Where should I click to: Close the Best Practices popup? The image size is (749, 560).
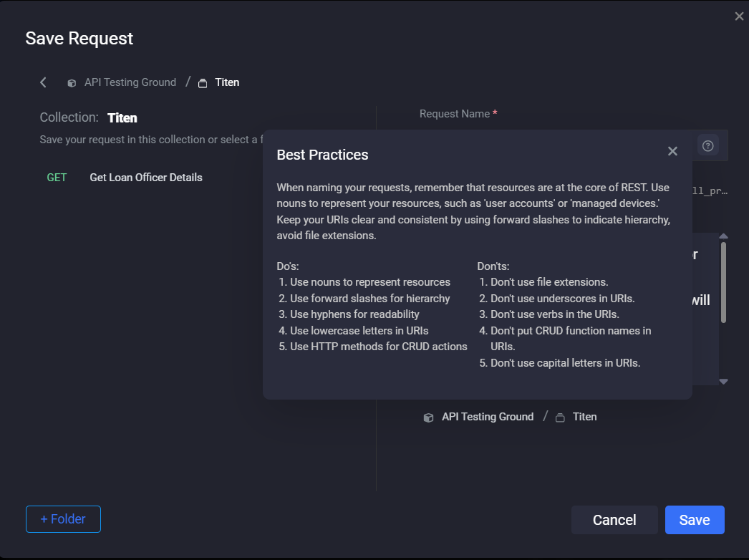pos(672,151)
